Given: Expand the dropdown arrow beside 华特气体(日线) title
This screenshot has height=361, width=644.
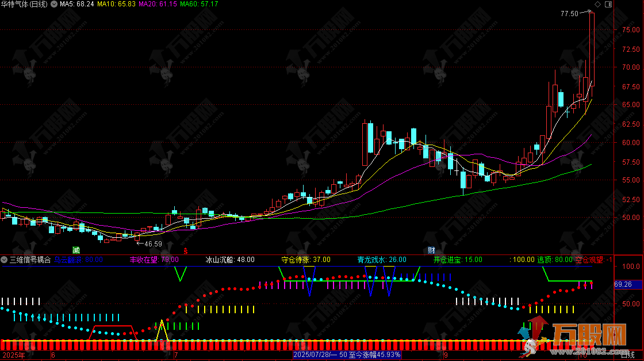Looking at the screenshot, I should (54, 4).
